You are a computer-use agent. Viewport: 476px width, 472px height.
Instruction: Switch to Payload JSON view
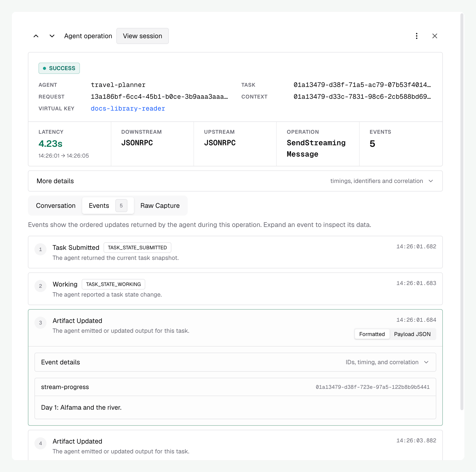click(x=412, y=334)
